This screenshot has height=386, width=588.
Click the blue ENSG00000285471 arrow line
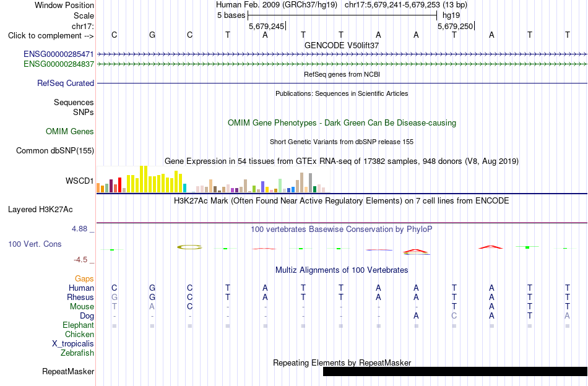[x=342, y=54]
